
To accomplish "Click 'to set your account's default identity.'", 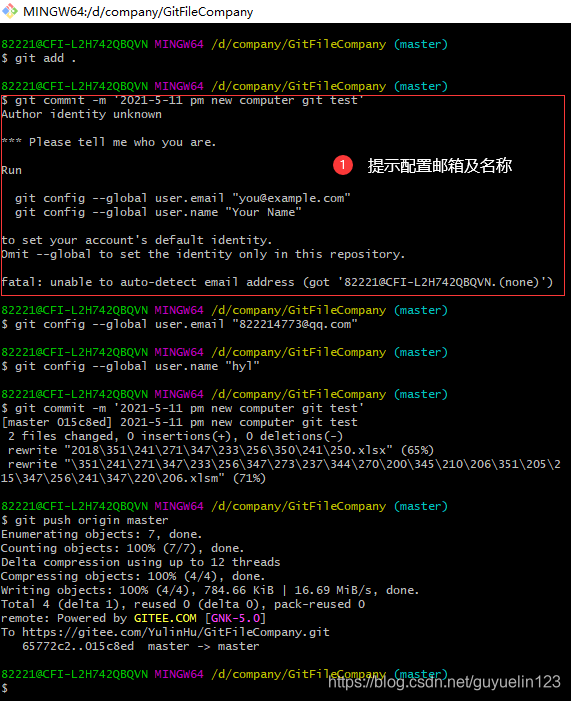I will (136, 240).
